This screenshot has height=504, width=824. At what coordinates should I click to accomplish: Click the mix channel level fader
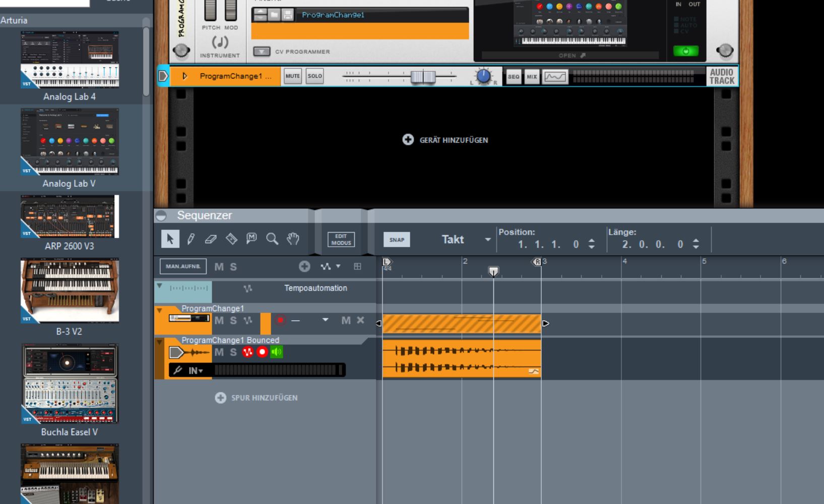click(x=423, y=77)
